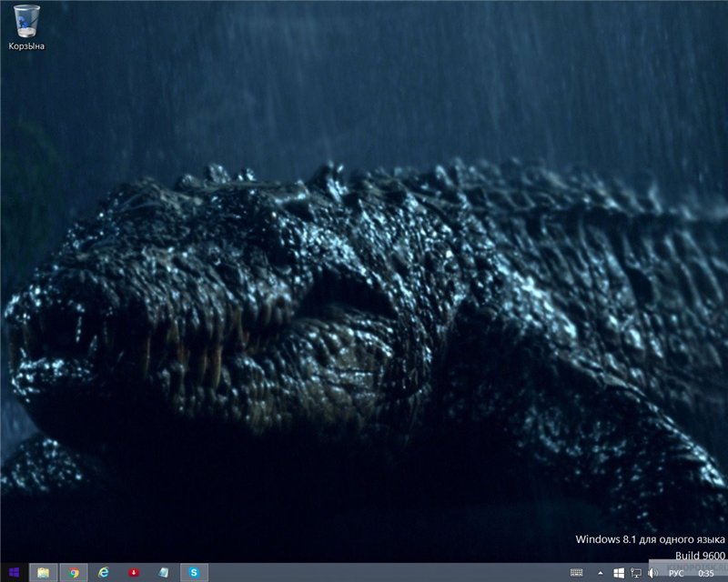Open File Explorer from the taskbar
This screenshot has height=582, width=728.
(43, 573)
